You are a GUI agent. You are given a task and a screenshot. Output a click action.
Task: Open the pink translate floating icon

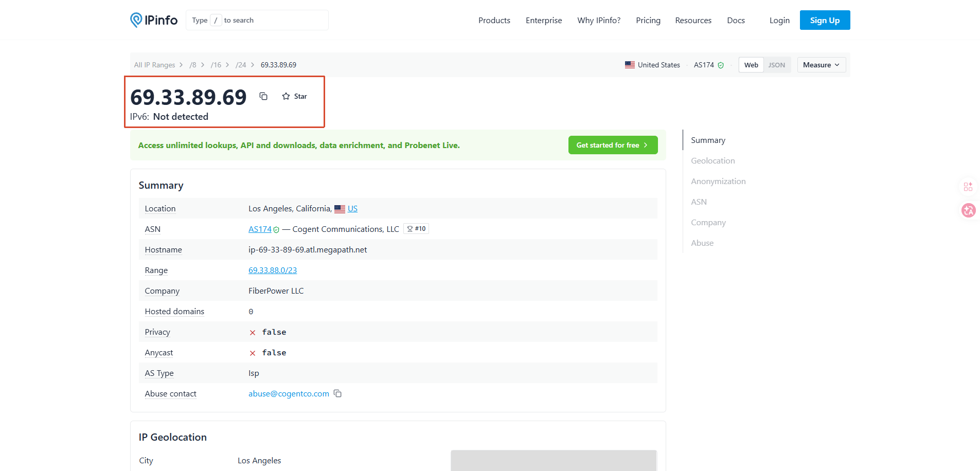(x=968, y=210)
